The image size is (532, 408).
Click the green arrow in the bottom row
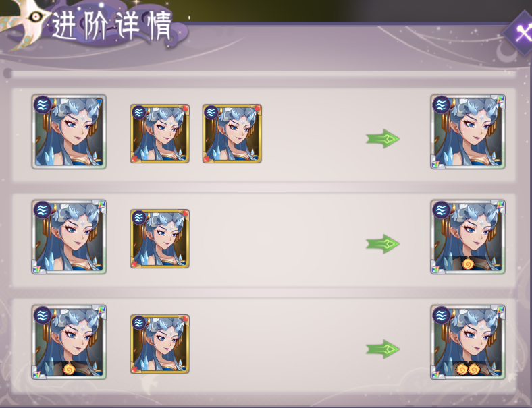(382, 349)
